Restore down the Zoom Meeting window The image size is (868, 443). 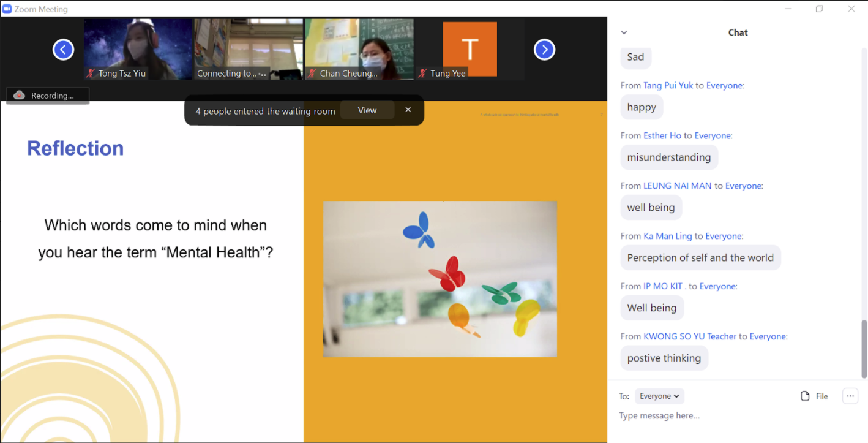click(820, 9)
